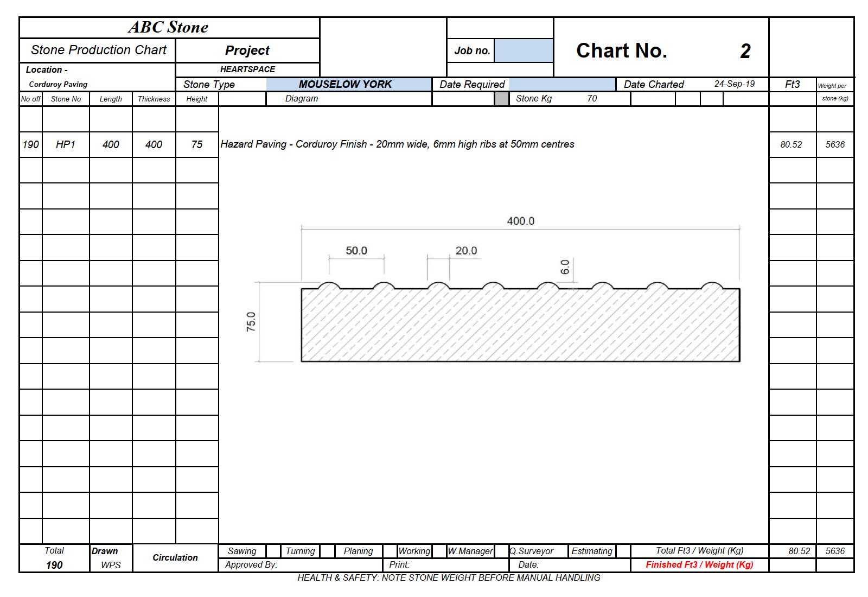This screenshot has width=868, height=597.
Task: Select the 20.0 rib width dimension
Action: [x=466, y=250]
